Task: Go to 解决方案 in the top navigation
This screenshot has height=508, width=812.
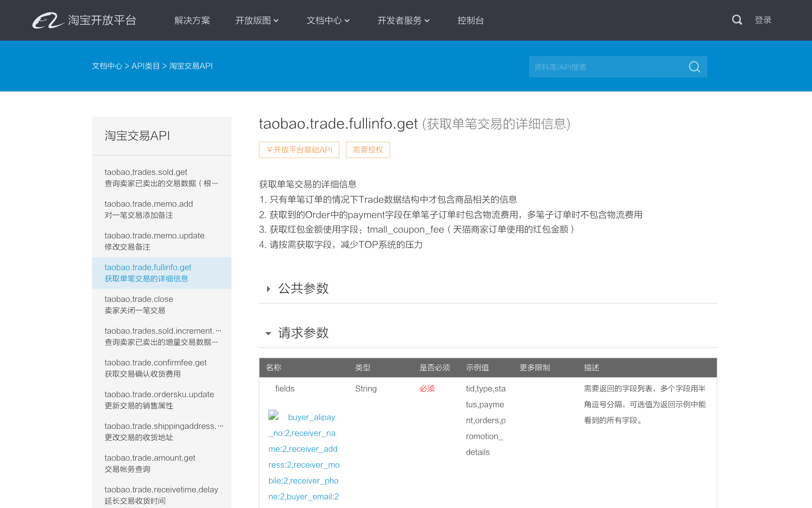Action: coord(192,21)
